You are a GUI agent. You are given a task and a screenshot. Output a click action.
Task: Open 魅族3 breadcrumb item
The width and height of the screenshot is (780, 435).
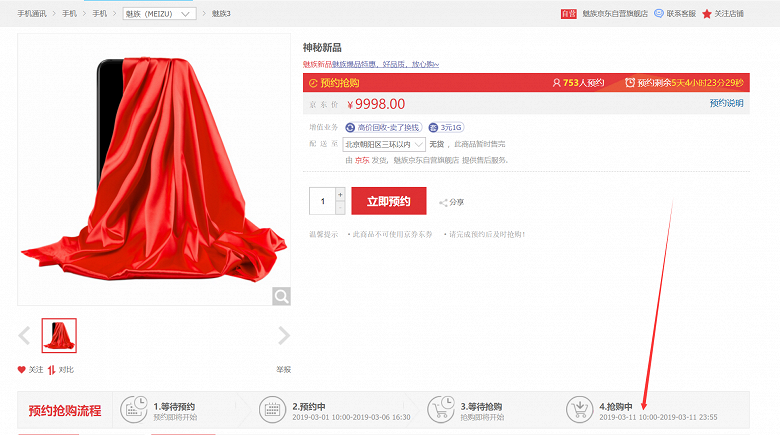[x=221, y=14]
